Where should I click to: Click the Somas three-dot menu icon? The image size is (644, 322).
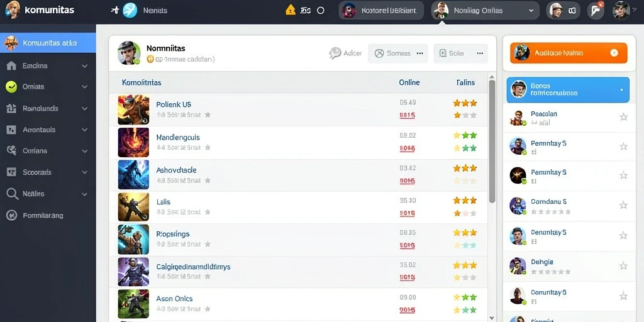point(419,53)
